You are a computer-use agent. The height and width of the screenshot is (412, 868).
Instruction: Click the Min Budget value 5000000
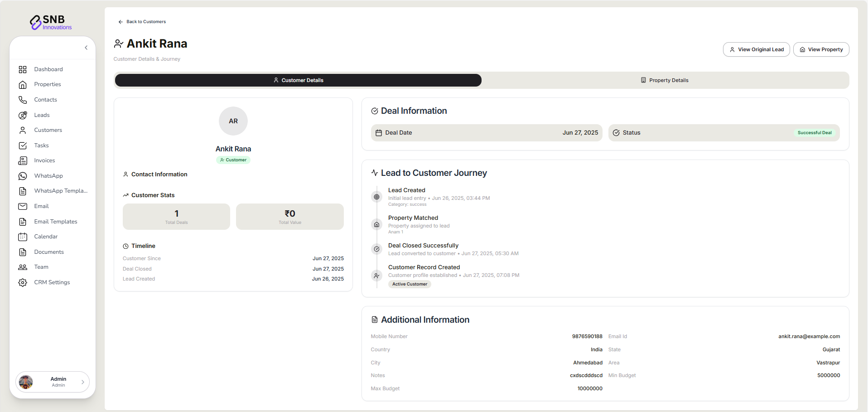point(829,375)
